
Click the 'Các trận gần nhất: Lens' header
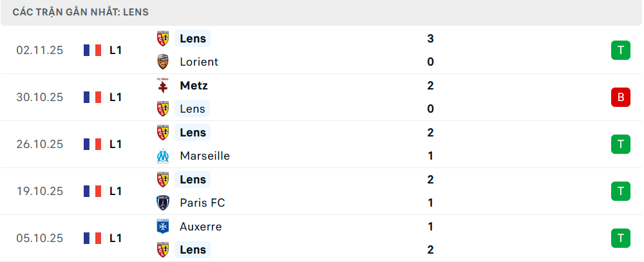(x=81, y=12)
